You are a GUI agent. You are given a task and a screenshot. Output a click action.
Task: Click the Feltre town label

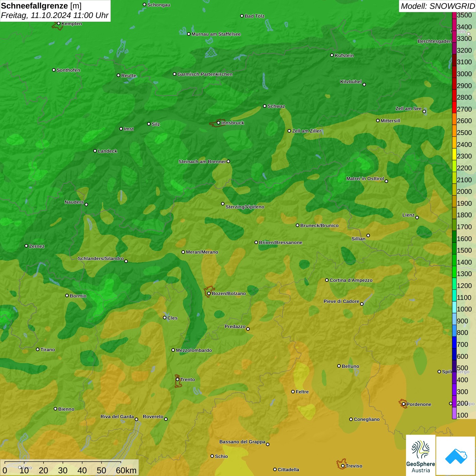click(302, 392)
